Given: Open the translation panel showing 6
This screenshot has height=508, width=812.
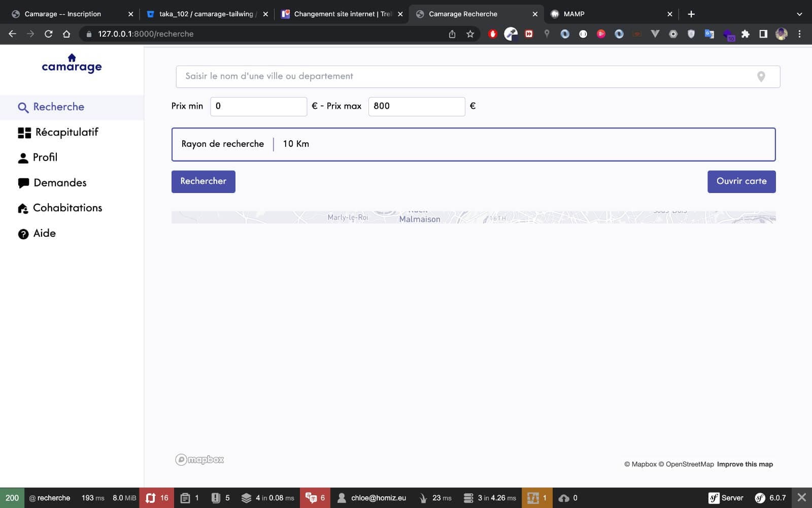Looking at the screenshot, I should tap(315, 498).
